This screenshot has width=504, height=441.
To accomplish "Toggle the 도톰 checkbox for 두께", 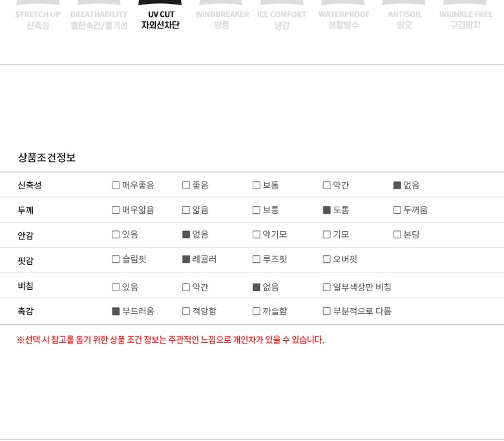I will click(x=327, y=210).
